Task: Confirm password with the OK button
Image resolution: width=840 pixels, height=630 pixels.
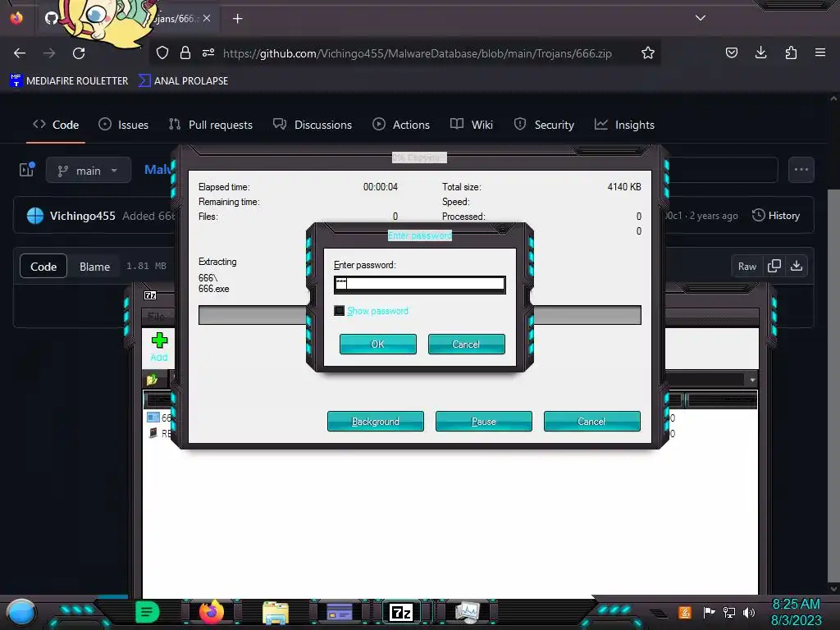Action: [x=377, y=344]
